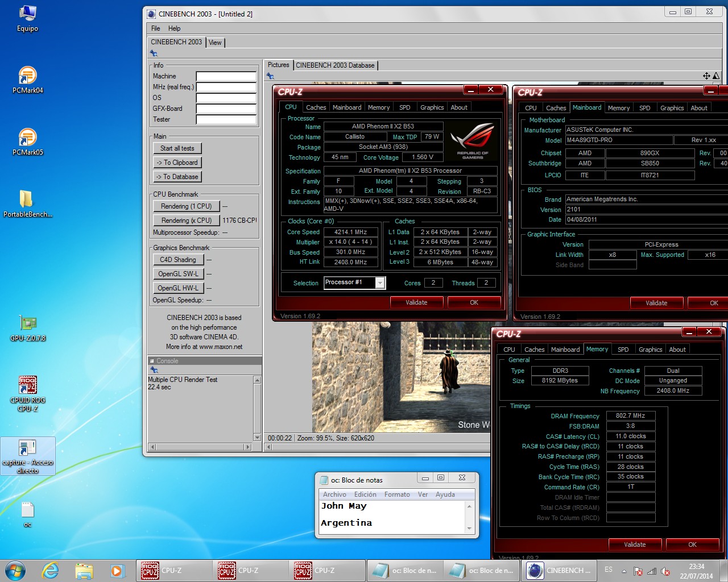Click Validate in the Memory CPU-Z window
The image size is (728, 582).
(635, 544)
